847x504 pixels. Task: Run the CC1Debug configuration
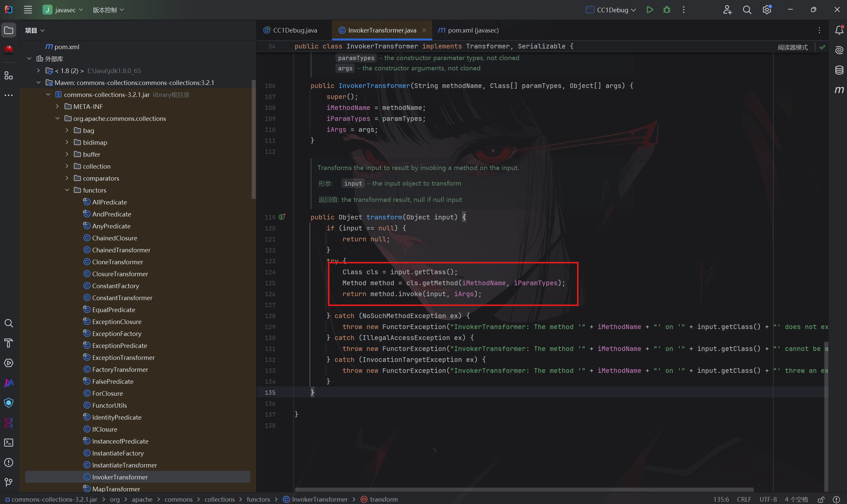coord(650,10)
